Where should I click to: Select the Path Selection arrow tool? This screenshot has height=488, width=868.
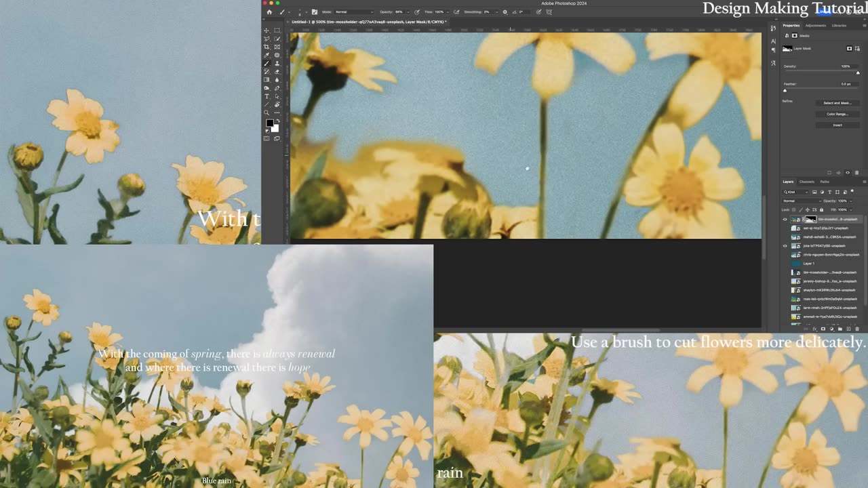click(277, 96)
